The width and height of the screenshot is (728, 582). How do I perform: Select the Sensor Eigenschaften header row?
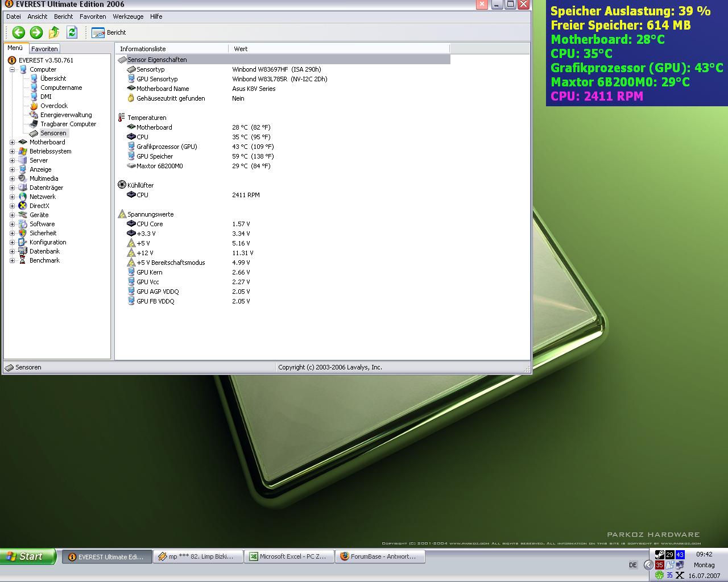283,60
